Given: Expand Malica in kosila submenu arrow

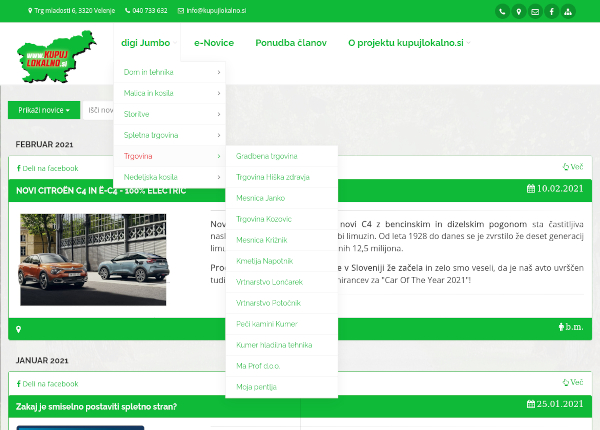Looking at the screenshot, I should 218,93.
